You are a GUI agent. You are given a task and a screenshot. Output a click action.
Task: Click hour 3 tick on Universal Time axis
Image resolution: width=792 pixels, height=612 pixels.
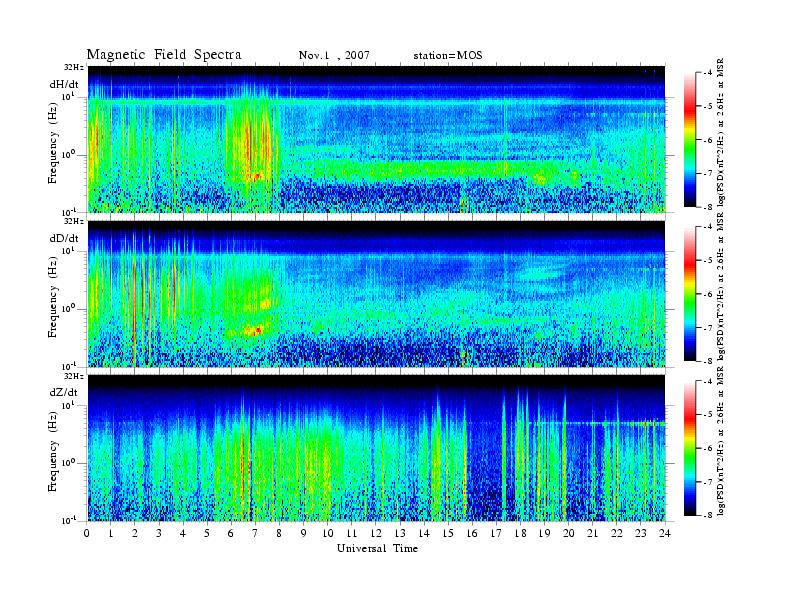coord(159,534)
